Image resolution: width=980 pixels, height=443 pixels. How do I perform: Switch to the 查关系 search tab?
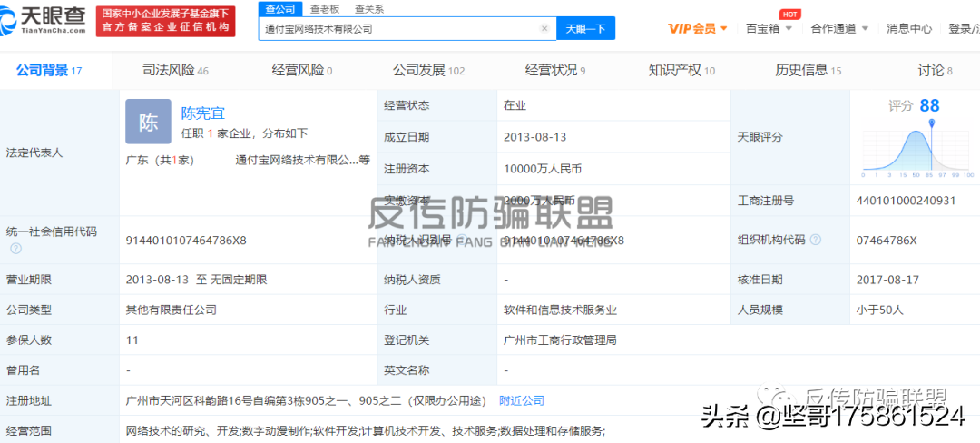(x=369, y=9)
